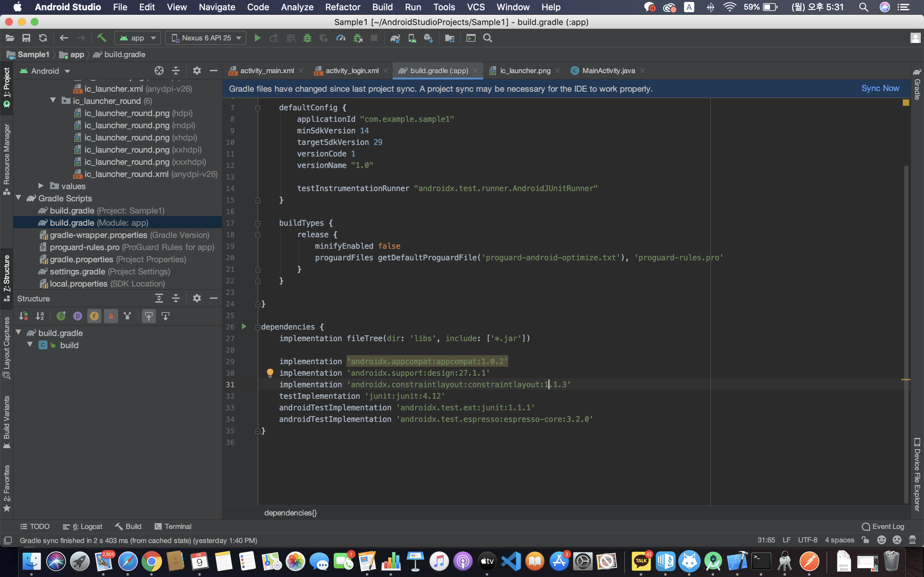The width and height of the screenshot is (924, 577).
Task: Toggle Show Properties filter in Structure
Action: 78,316
